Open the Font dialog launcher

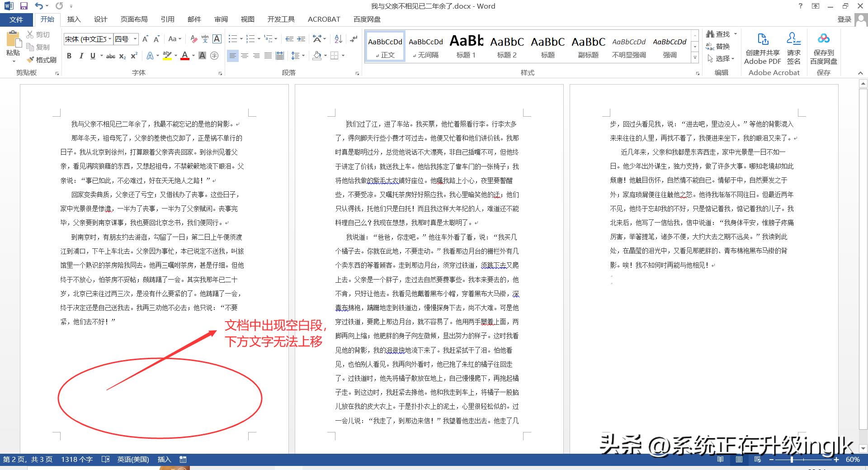(221, 73)
